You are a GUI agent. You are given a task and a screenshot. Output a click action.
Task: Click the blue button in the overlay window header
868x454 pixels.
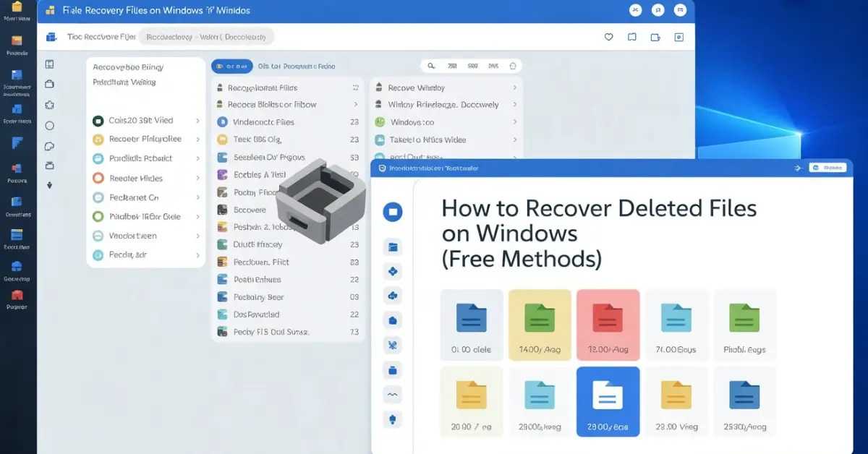[x=829, y=167]
